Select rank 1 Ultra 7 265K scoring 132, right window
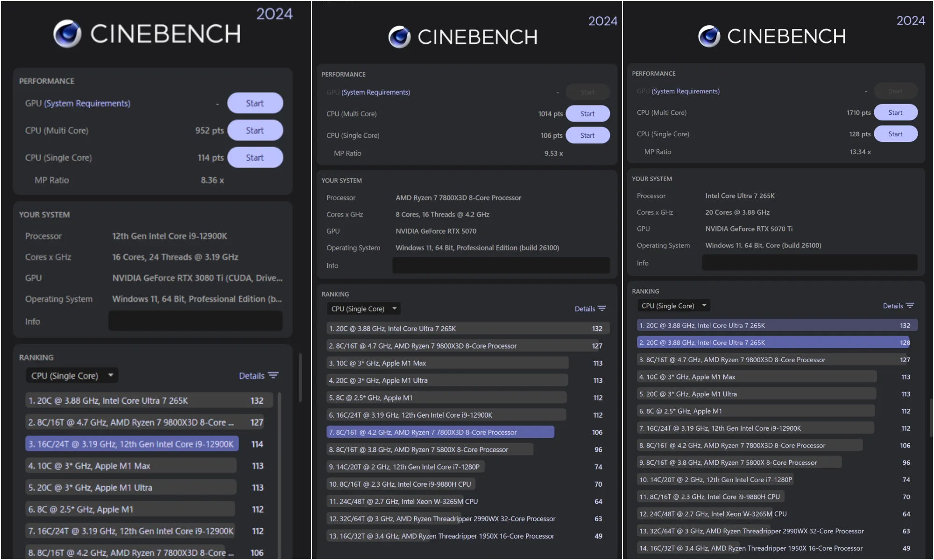 (x=778, y=325)
